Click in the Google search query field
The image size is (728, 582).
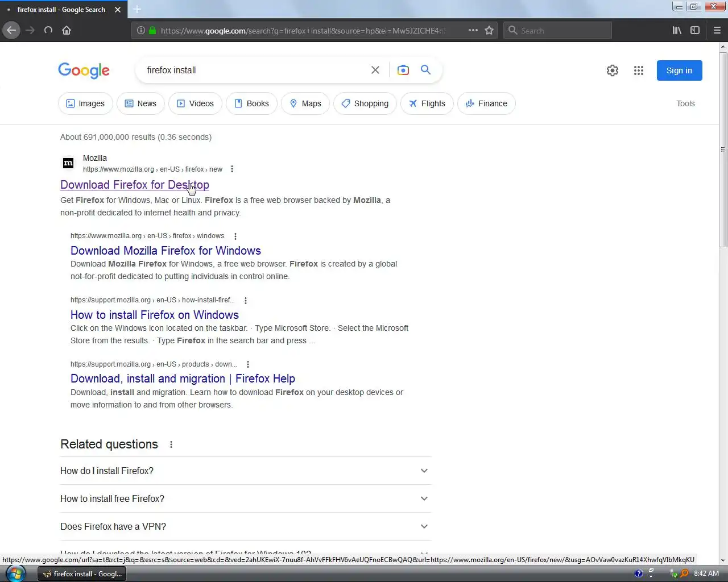[253, 70]
